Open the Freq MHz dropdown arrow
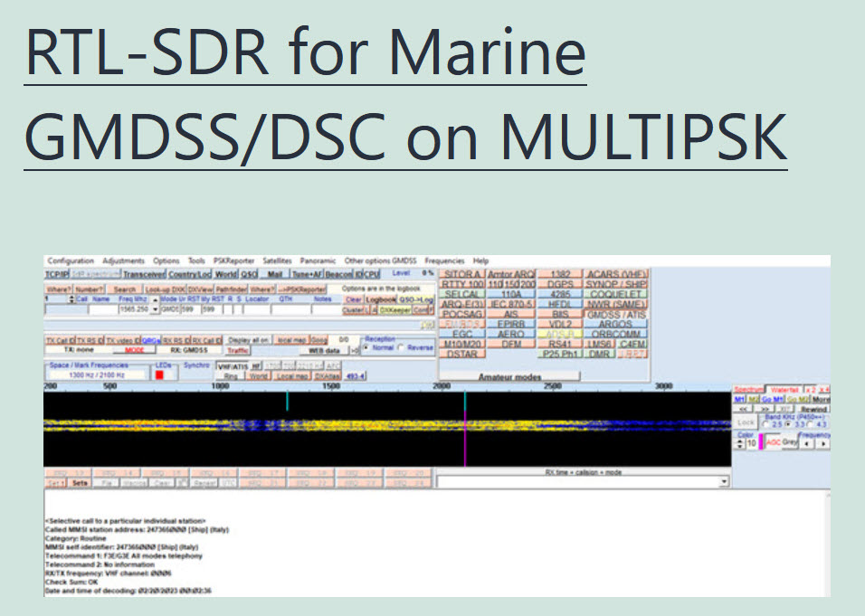 coord(155,309)
